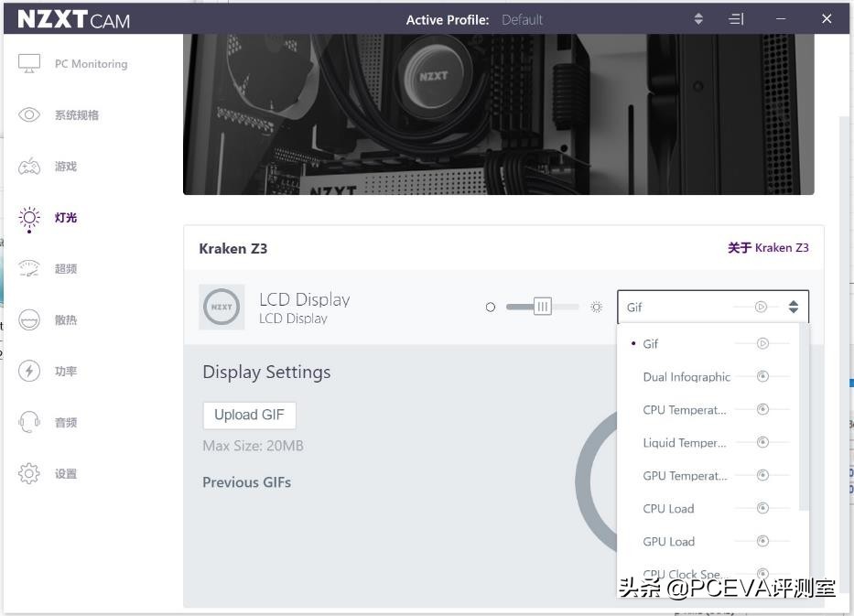Click the Active Profile Default value
This screenshot has height=616, width=854.
(x=522, y=20)
